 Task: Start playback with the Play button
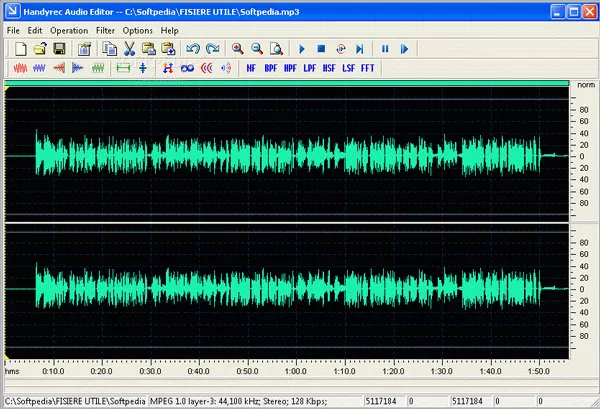pos(302,48)
